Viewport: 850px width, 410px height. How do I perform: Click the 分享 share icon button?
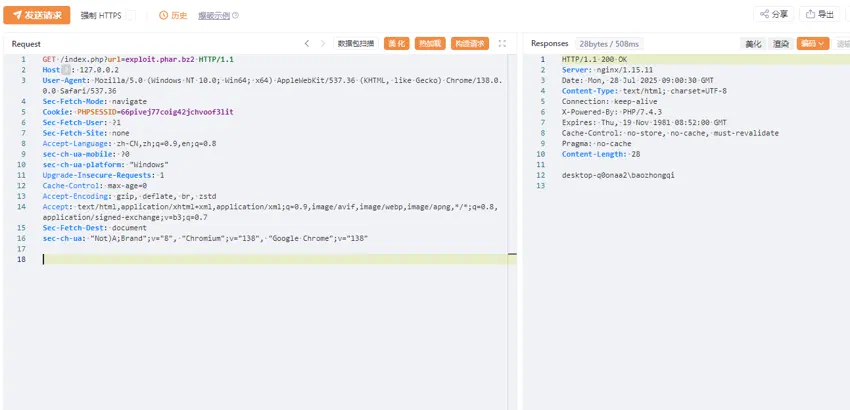coord(774,15)
